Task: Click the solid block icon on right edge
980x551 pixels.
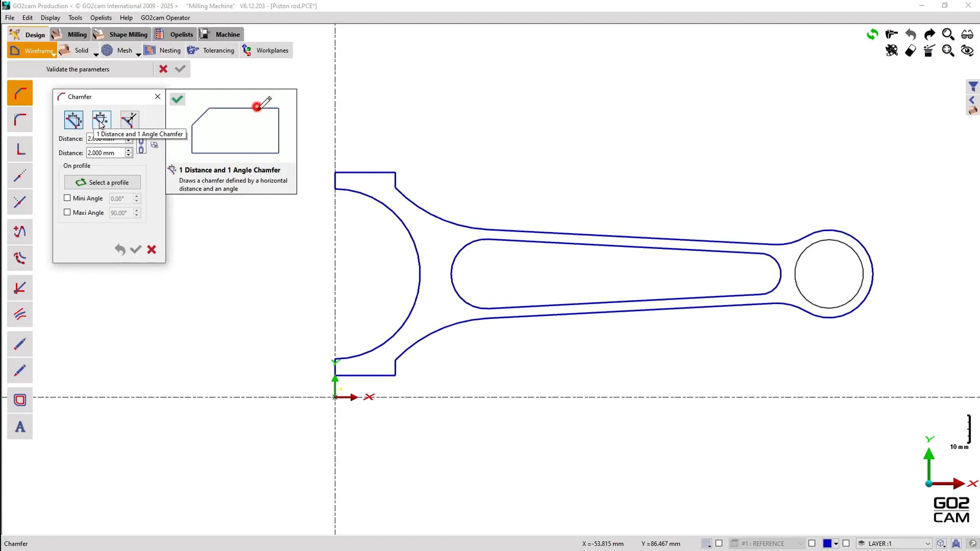Action: click(x=973, y=110)
